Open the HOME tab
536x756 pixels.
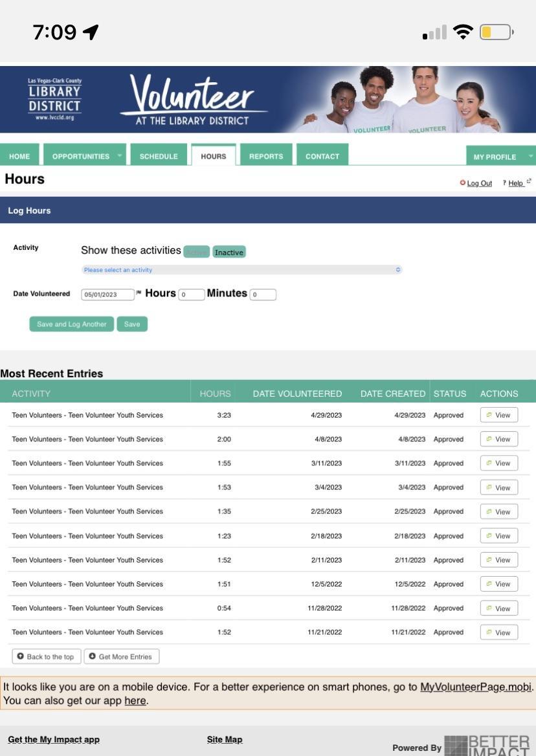[x=19, y=156]
